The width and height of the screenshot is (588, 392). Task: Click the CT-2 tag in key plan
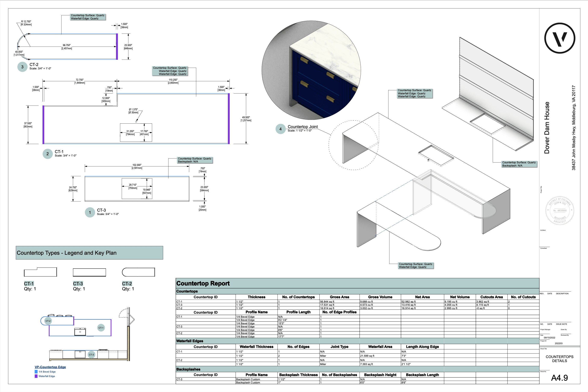click(x=48, y=321)
